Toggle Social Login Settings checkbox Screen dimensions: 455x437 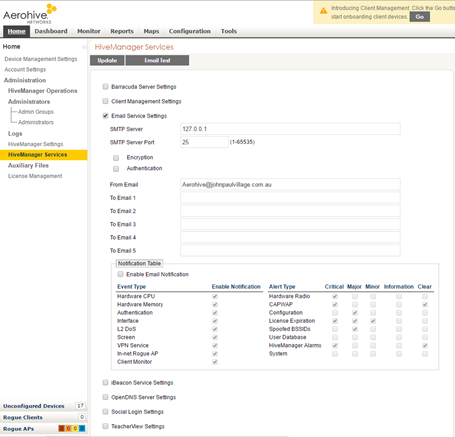coord(105,412)
